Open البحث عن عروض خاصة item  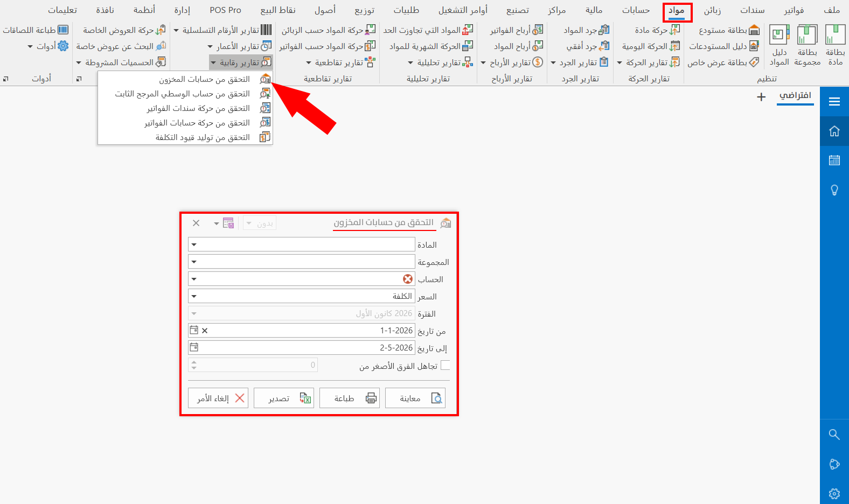click(121, 46)
